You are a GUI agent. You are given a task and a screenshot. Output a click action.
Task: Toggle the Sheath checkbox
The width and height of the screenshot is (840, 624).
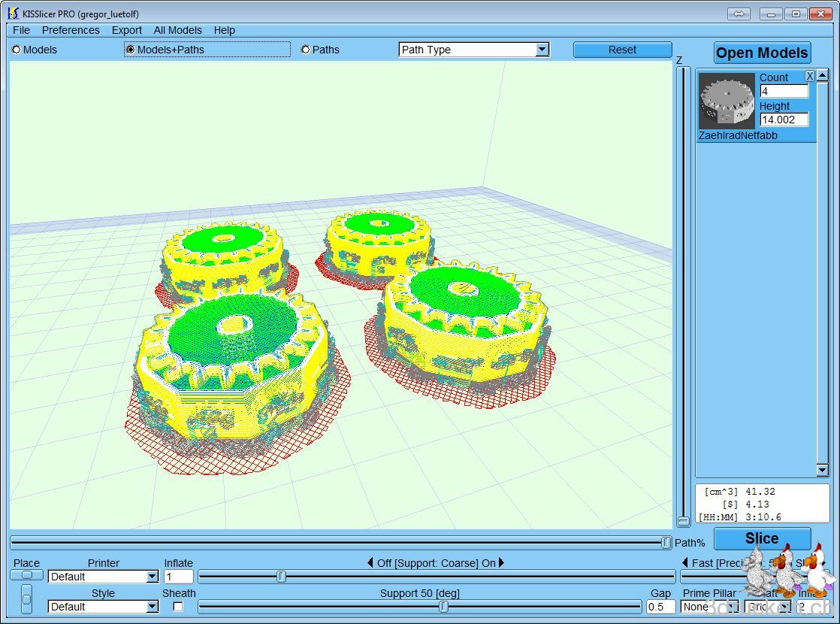178,607
